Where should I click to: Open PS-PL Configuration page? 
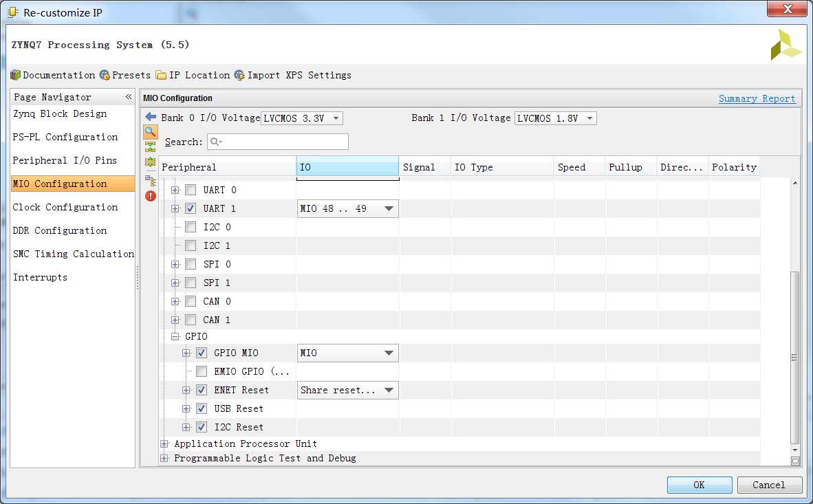65,137
